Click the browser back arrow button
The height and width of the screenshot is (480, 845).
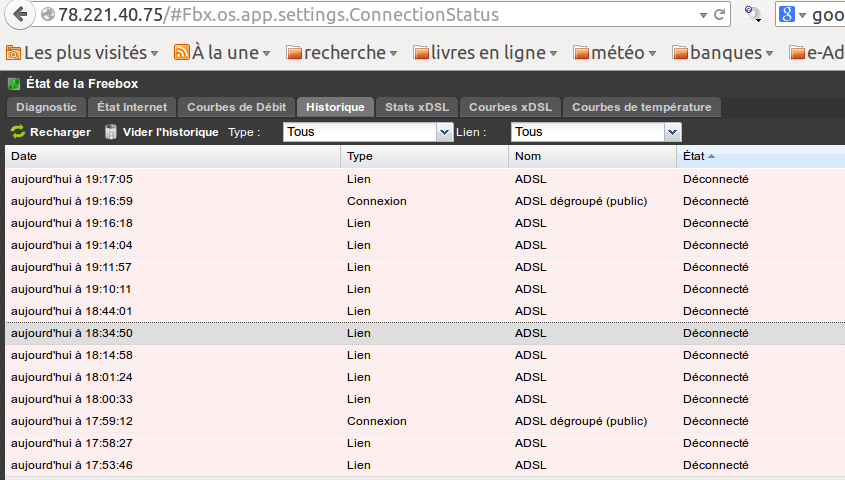(19, 14)
